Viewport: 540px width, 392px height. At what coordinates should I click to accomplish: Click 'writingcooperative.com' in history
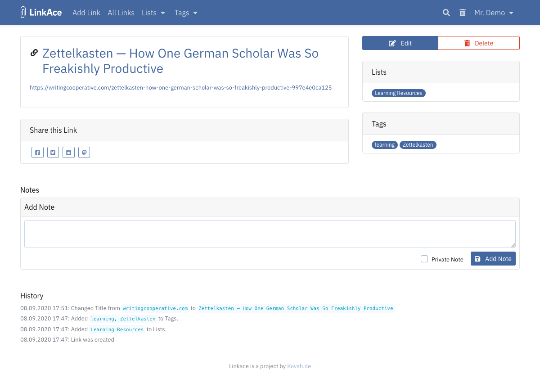155,308
